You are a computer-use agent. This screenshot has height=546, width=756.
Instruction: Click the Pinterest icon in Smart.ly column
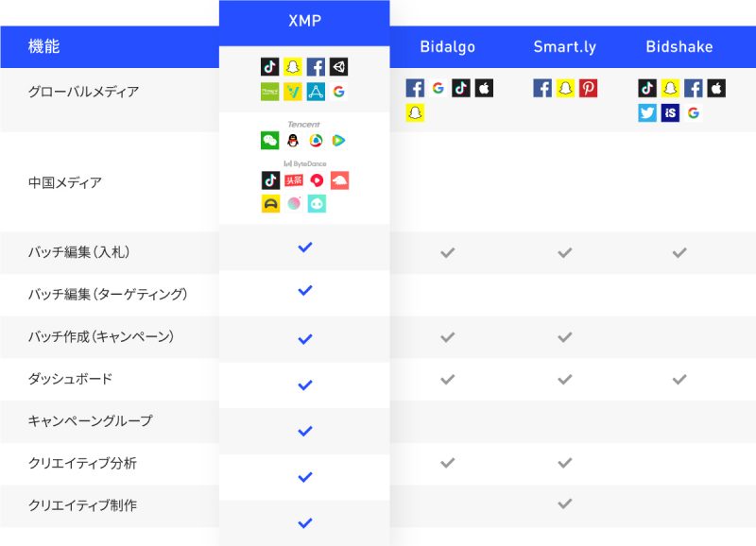tap(588, 88)
